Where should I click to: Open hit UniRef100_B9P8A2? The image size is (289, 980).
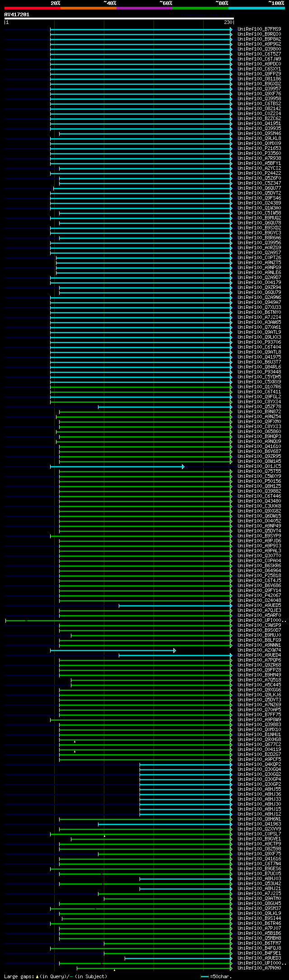[x=259, y=39]
